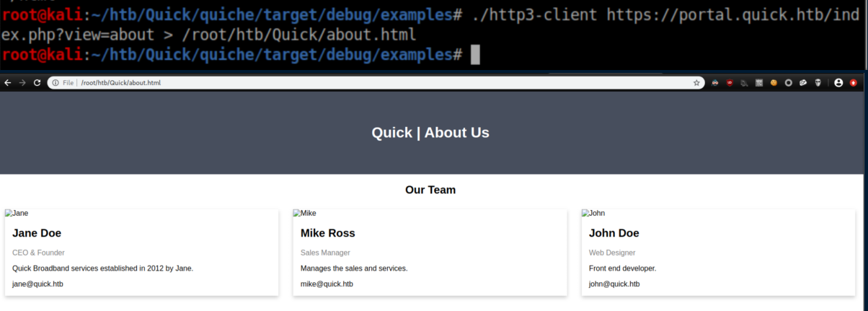The height and width of the screenshot is (311, 868).
Task: Bookmark this page with the star icon
Action: [696, 83]
